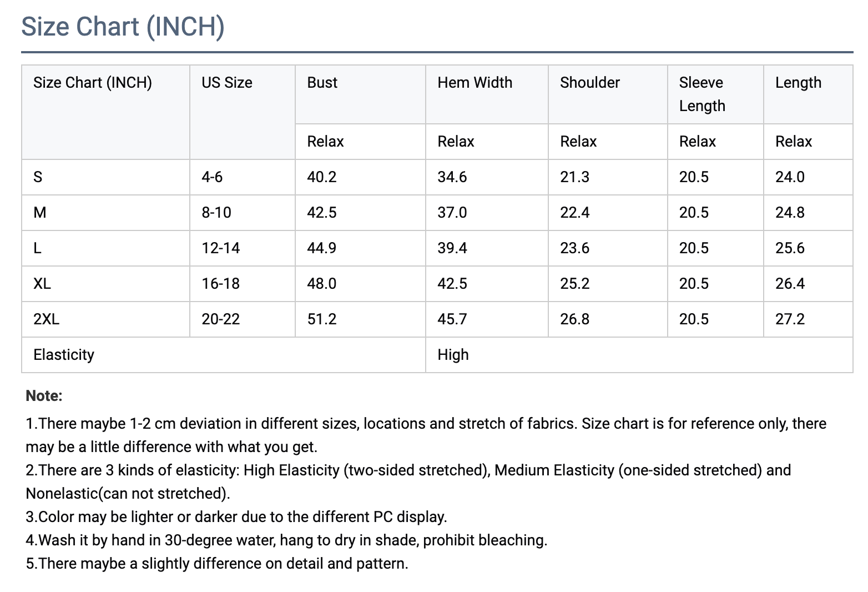This screenshot has height=592, width=868.
Task: Click the US size 16-18 cell
Action: click(220, 284)
